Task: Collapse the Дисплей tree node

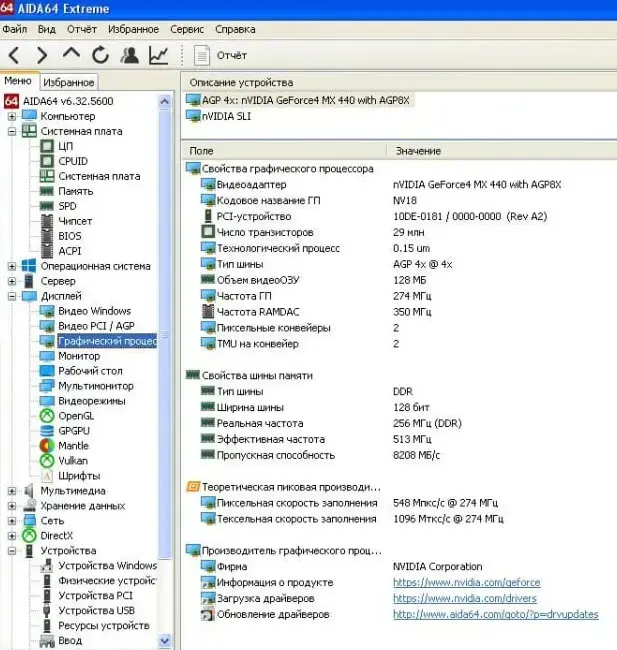Action: coord(12,296)
